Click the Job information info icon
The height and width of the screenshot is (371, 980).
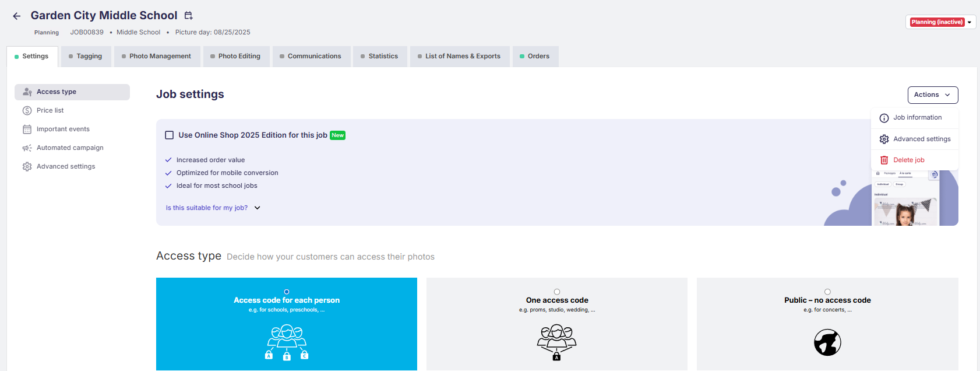(884, 118)
